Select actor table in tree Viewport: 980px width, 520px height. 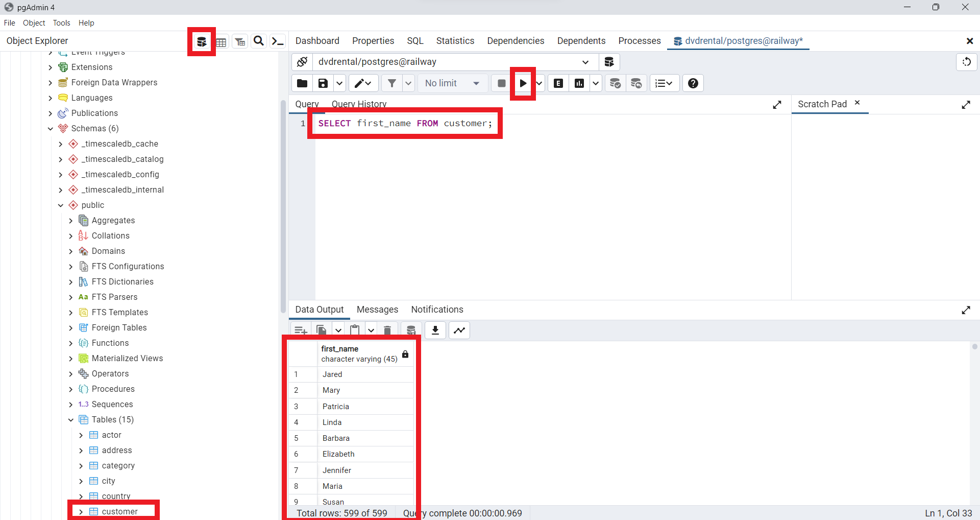[x=112, y=435]
